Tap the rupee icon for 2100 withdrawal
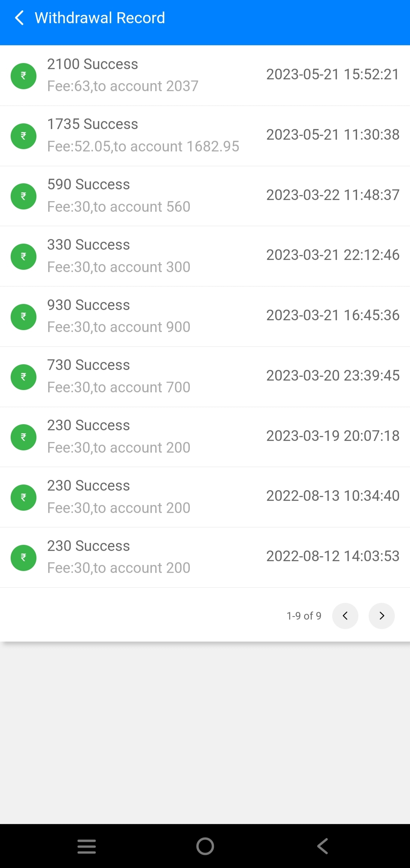Viewport: 410px width, 868px height. point(24,76)
